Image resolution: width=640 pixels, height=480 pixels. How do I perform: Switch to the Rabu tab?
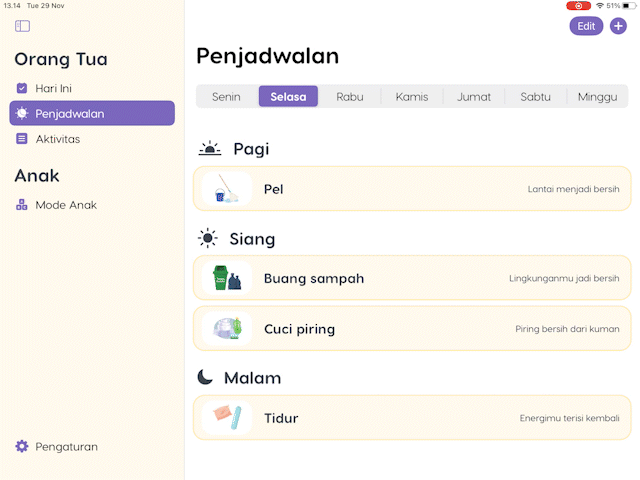pos(350,97)
